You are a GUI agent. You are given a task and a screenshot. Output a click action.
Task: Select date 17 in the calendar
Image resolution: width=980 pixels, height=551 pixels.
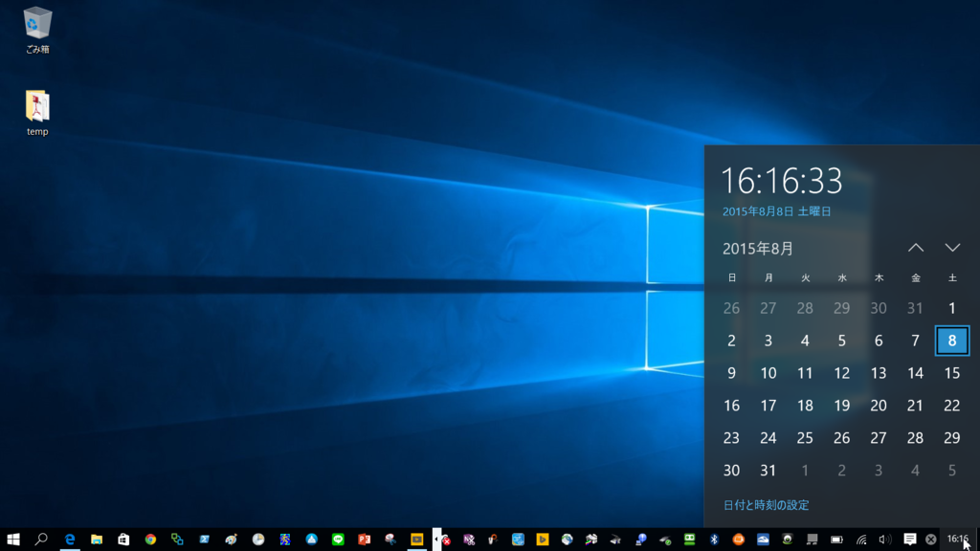(768, 406)
